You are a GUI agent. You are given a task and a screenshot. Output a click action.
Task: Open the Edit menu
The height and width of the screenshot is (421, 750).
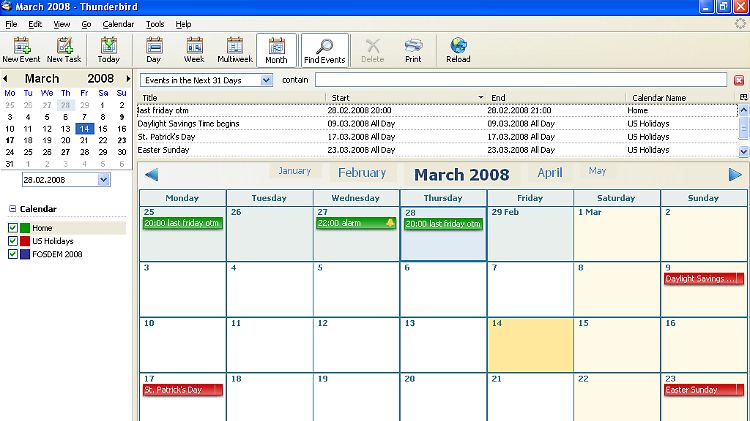tap(35, 24)
